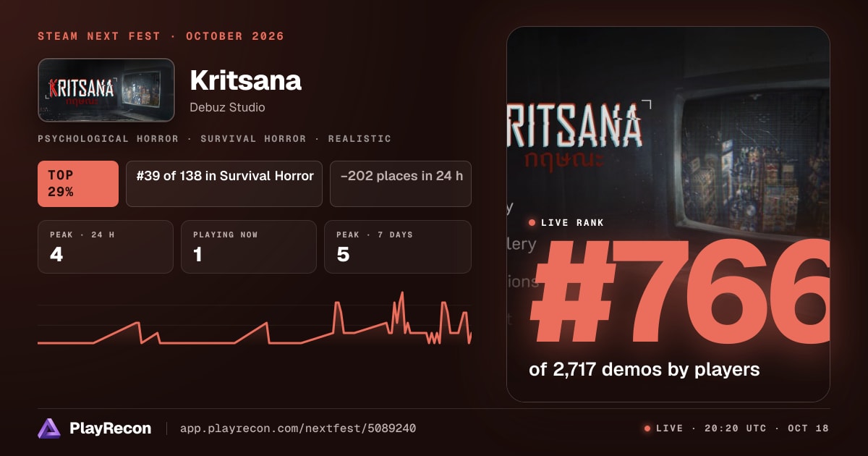Click the PlayRecon triangle logo icon
This screenshot has height=456, width=868.
(49, 428)
